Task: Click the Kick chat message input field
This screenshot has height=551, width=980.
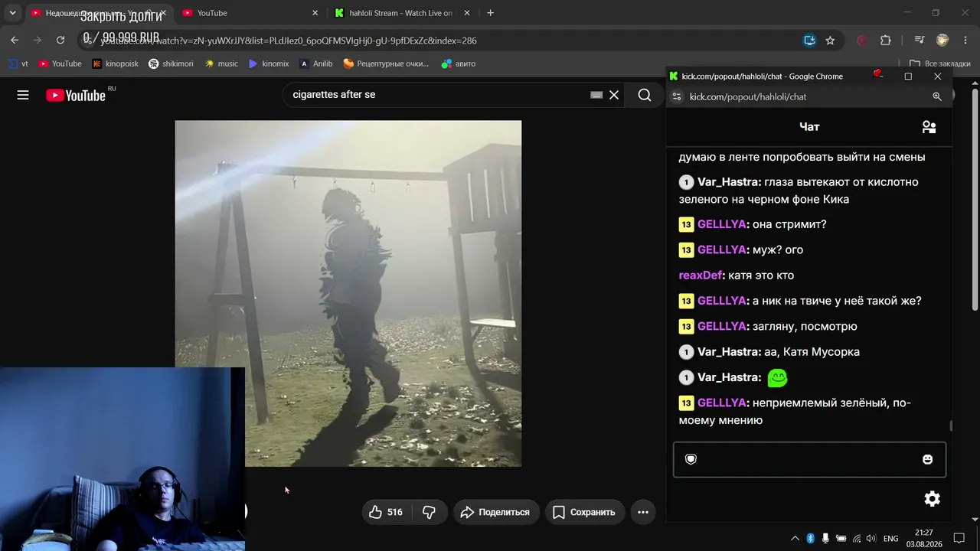Action: click(x=809, y=459)
